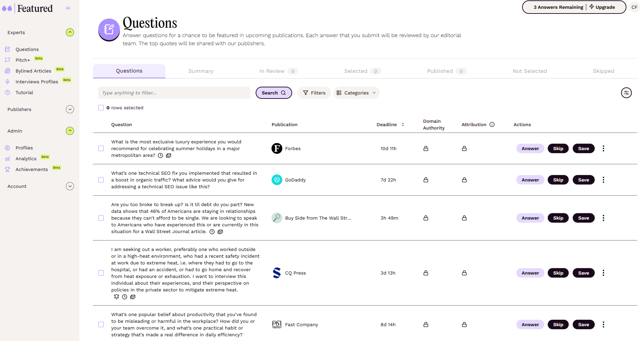Expand the Account sidebar section

pyautogui.click(x=70, y=186)
